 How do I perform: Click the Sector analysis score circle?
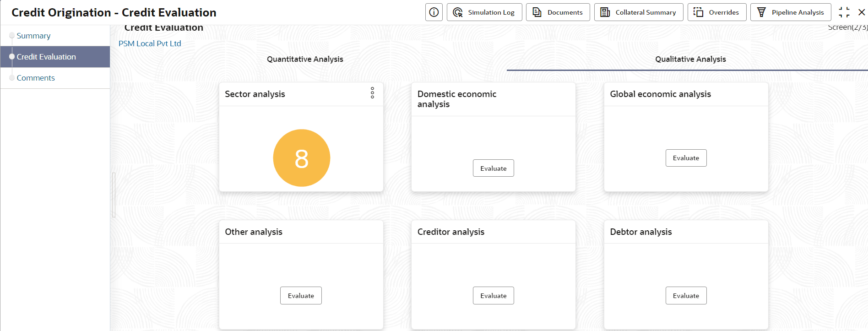(x=302, y=158)
